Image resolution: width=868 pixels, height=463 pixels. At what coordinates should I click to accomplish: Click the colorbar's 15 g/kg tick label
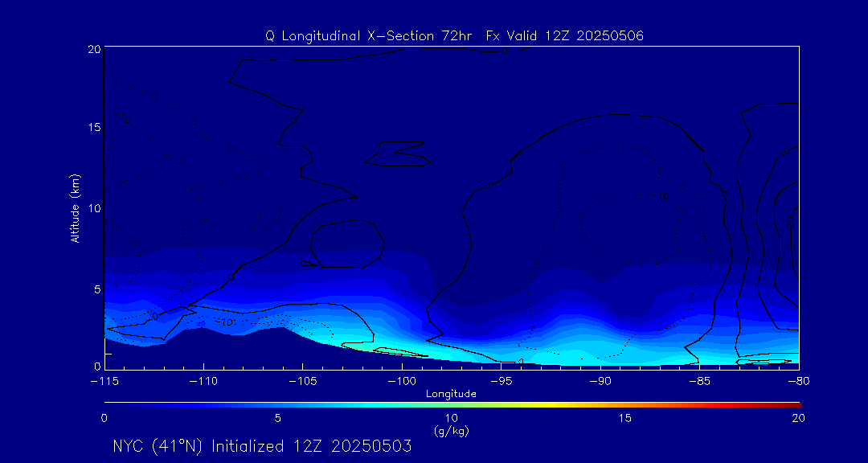624,418
